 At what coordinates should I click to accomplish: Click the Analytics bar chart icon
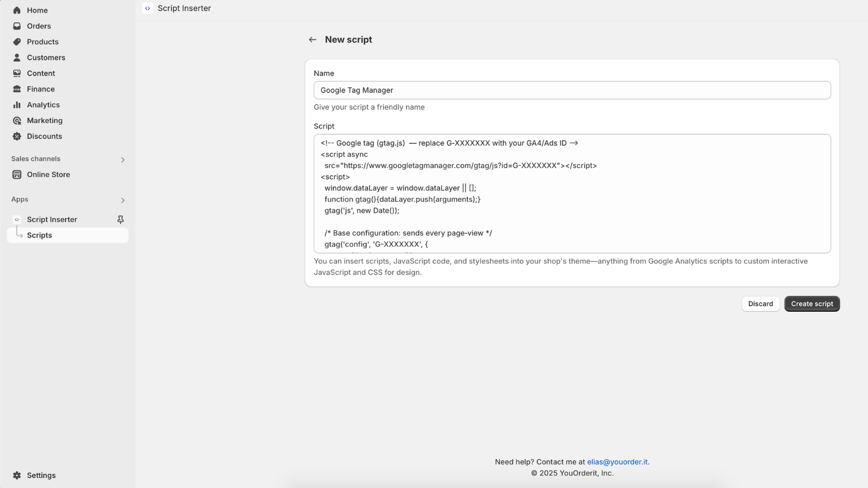coord(17,105)
